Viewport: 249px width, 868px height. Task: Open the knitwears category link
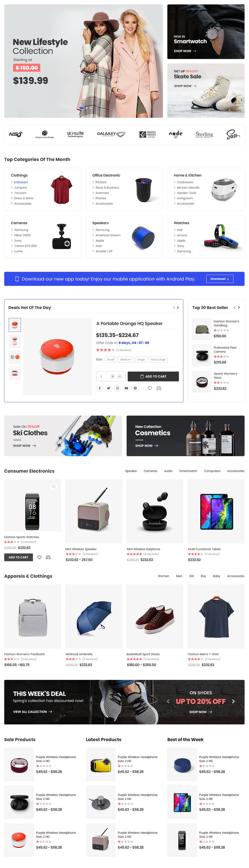(x=21, y=182)
